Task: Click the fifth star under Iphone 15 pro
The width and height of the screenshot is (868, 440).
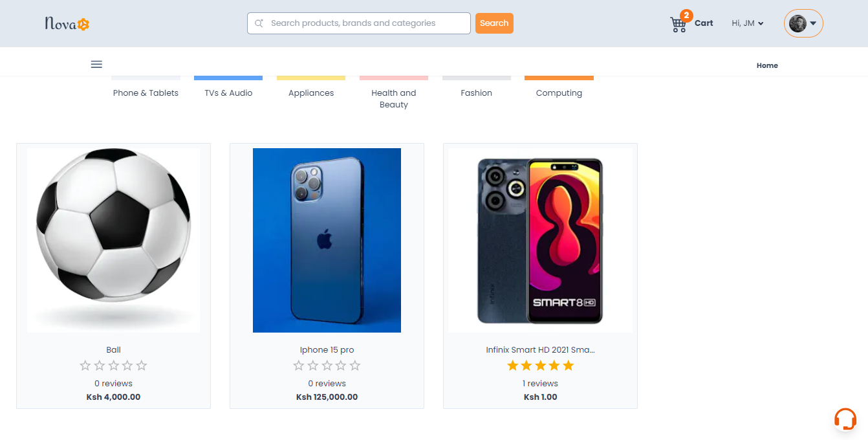Action: pyautogui.click(x=355, y=366)
